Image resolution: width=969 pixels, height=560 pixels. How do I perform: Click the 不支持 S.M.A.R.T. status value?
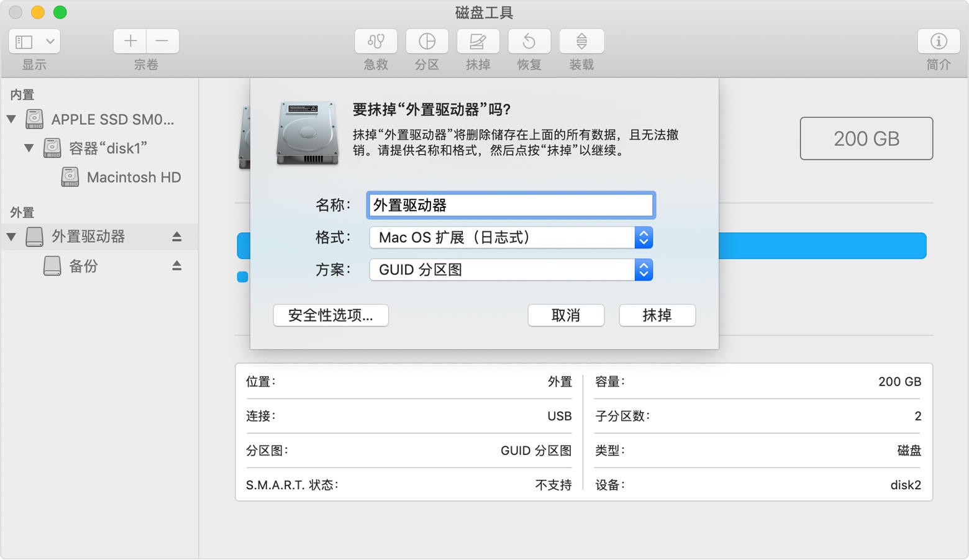(553, 485)
